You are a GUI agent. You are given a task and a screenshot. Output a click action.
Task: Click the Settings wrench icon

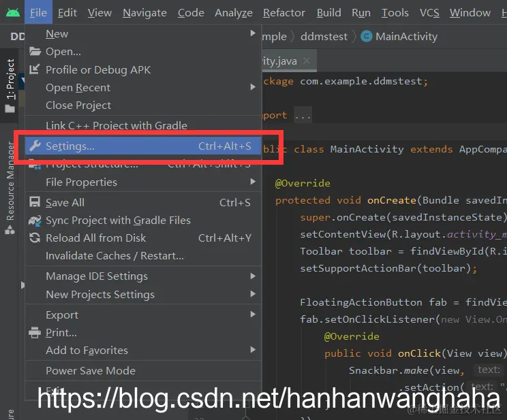coord(35,146)
